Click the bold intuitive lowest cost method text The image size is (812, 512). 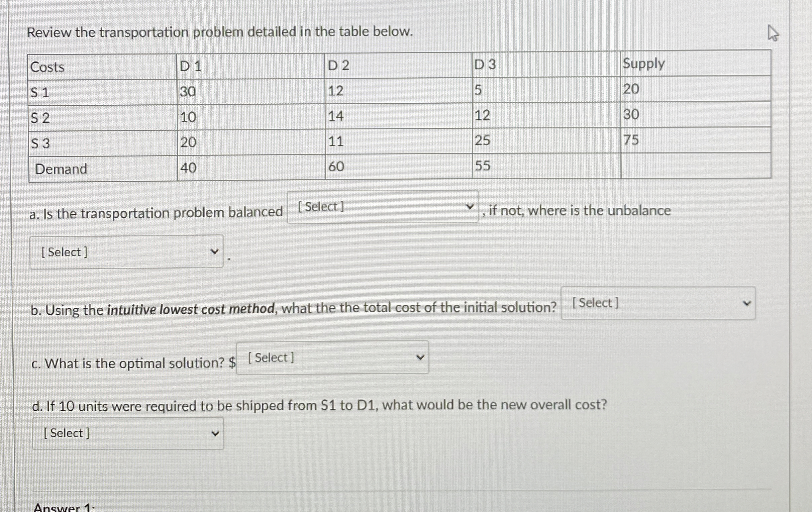[191, 309]
